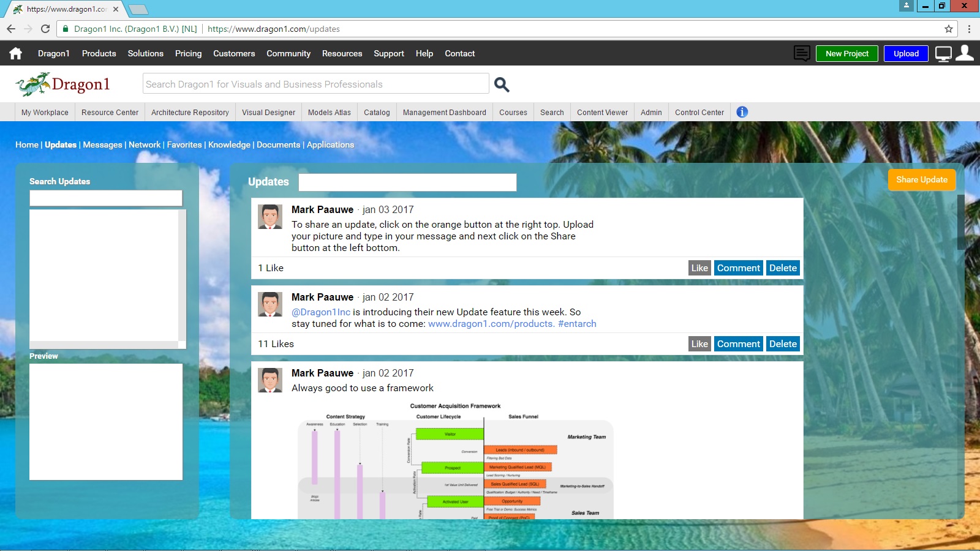Open Mark Paauwe avatar on jan 03 post
Viewport: 980px width, 551px height.
(x=270, y=217)
